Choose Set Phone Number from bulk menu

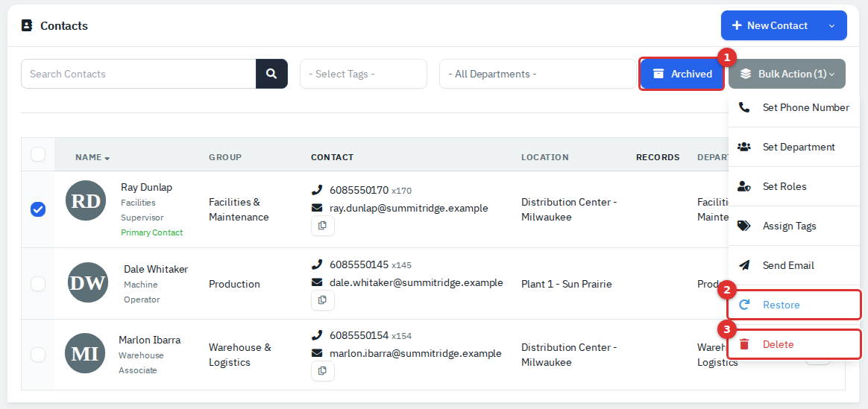coord(794,107)
